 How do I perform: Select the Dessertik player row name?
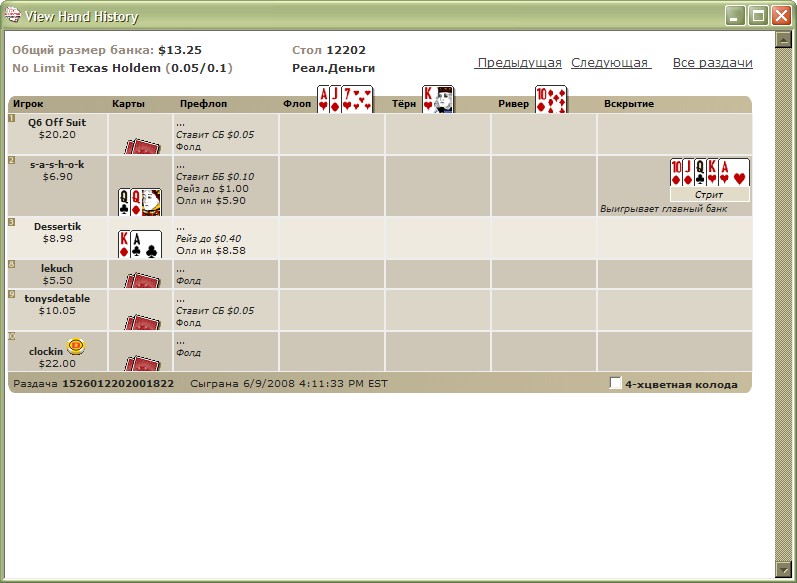pyautogui.click(x=57, y=227)
